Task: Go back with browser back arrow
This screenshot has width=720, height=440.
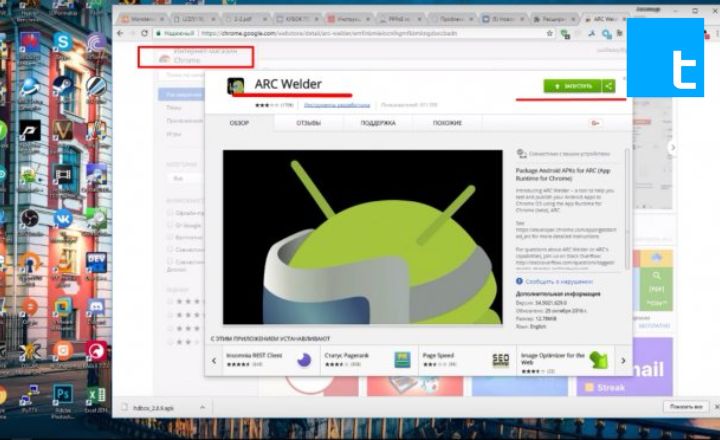Action: 120,33
